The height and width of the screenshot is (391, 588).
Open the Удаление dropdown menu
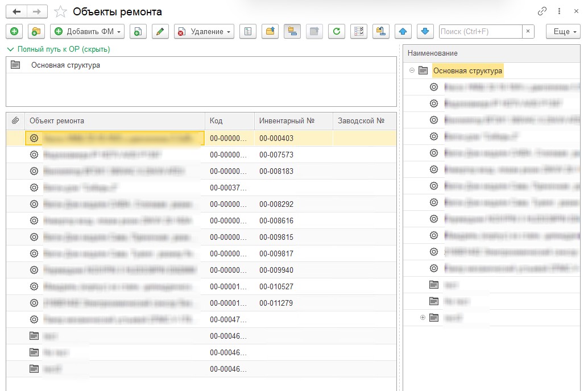click(x=204, y=31)
